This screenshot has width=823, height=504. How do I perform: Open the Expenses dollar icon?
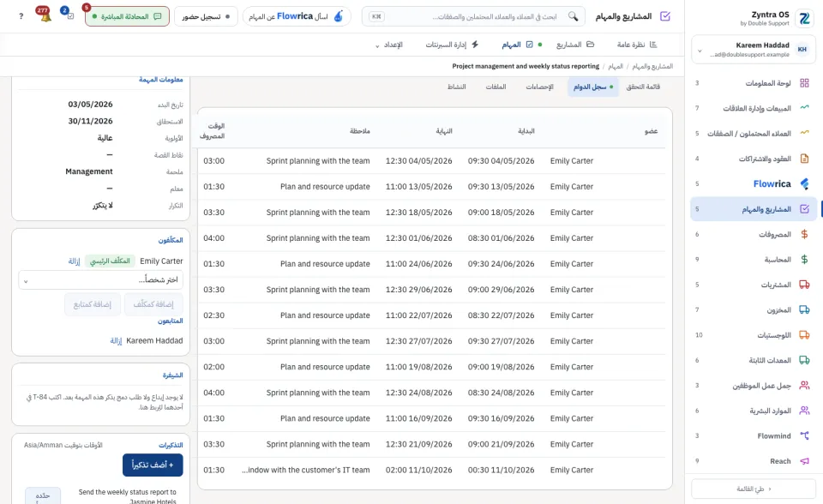804,234
